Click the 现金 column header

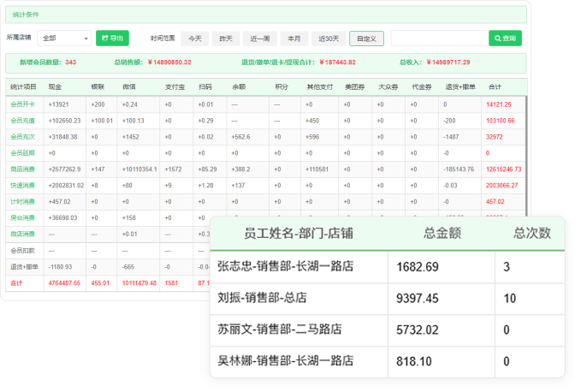(55, 87)
